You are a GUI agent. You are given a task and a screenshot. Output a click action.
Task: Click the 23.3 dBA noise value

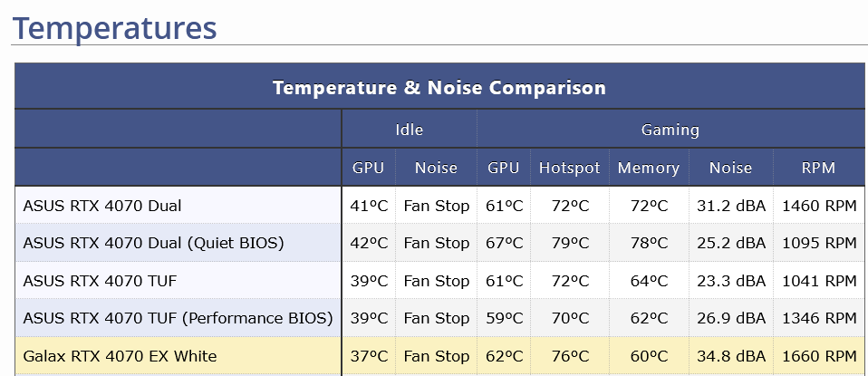point(730,281)
